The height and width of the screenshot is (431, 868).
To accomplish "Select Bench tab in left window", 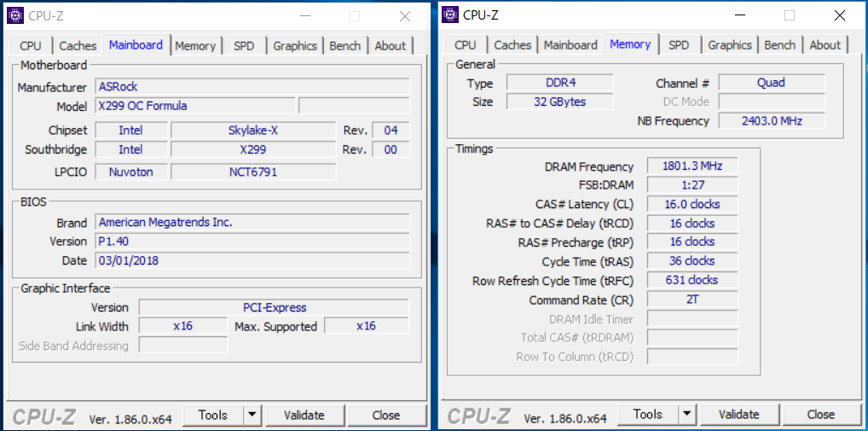I will (x=344, y=46).
